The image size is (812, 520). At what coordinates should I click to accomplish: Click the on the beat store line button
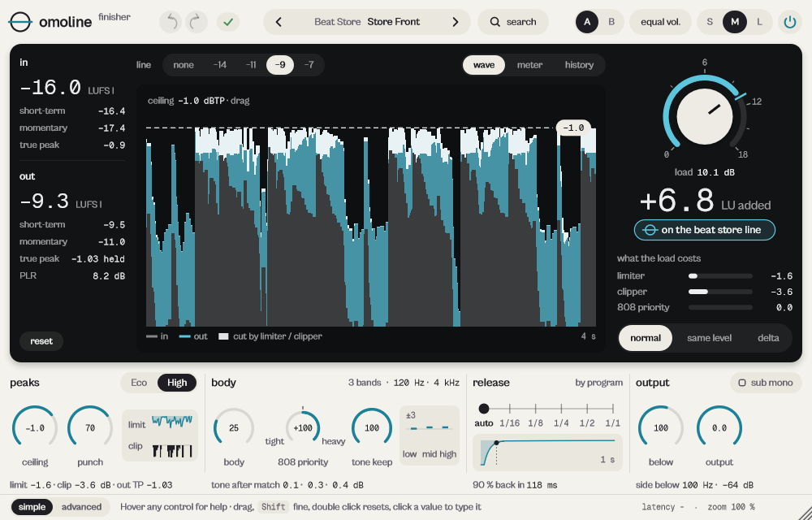(x=704, y=230)
